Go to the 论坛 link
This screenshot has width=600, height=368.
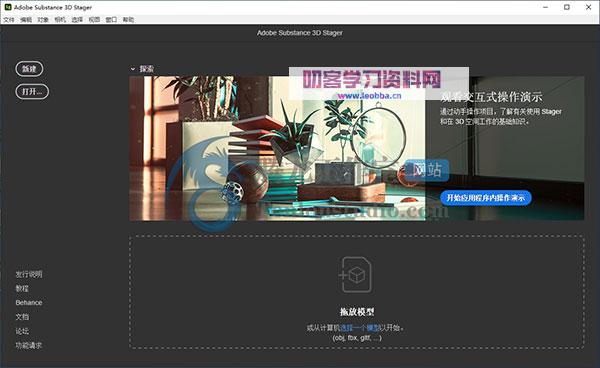[22, 331]
